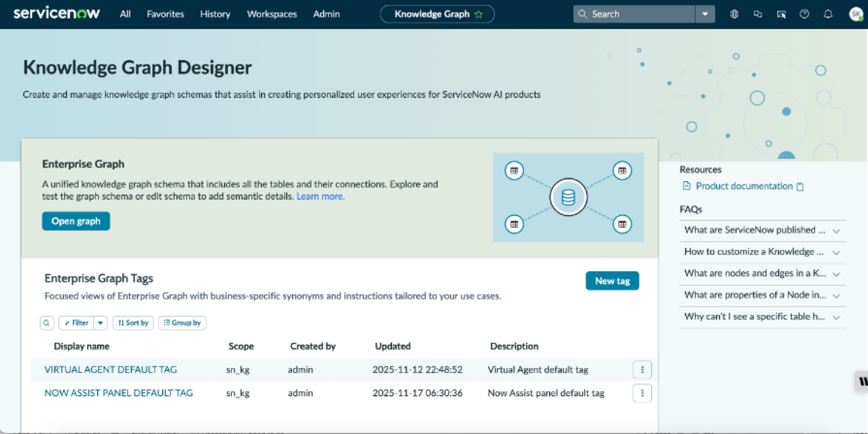Open the Workspaces menu

point(272,14)
